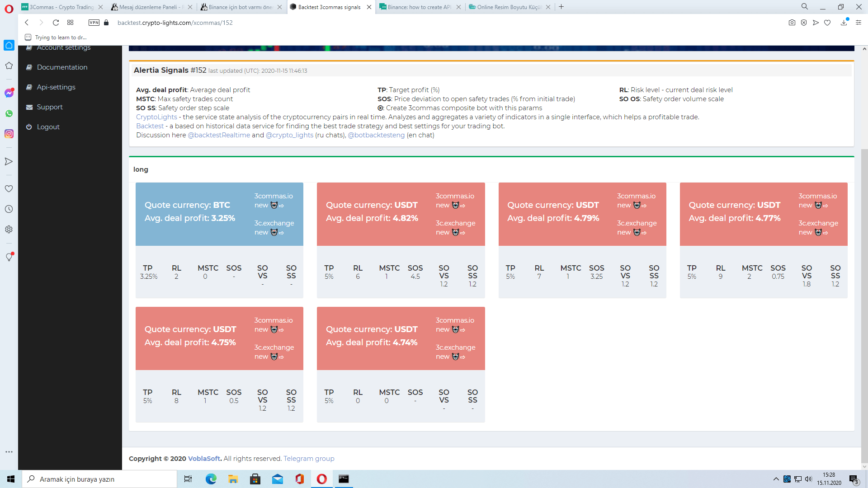Screen dimensions: 868x488
Task: Open Messenger in Opera sidebar
Action: (x=9, y=93)
